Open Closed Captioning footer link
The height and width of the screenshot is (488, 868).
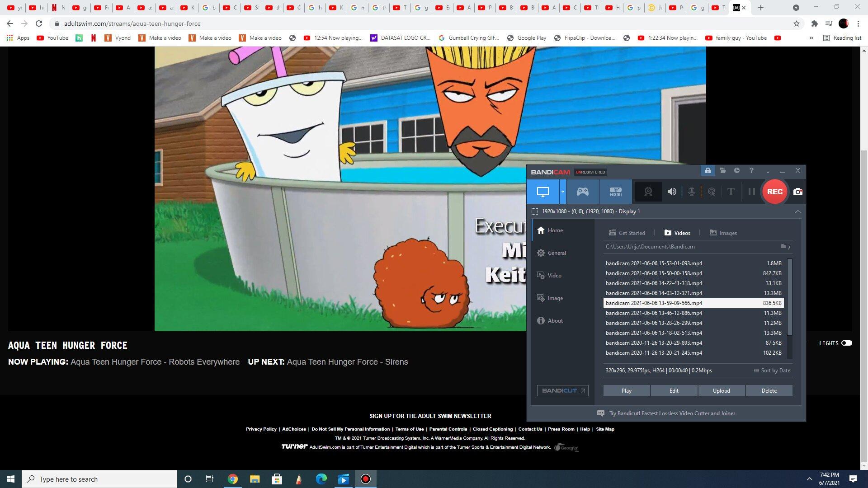pyautogui.click(x=492, y=429)
